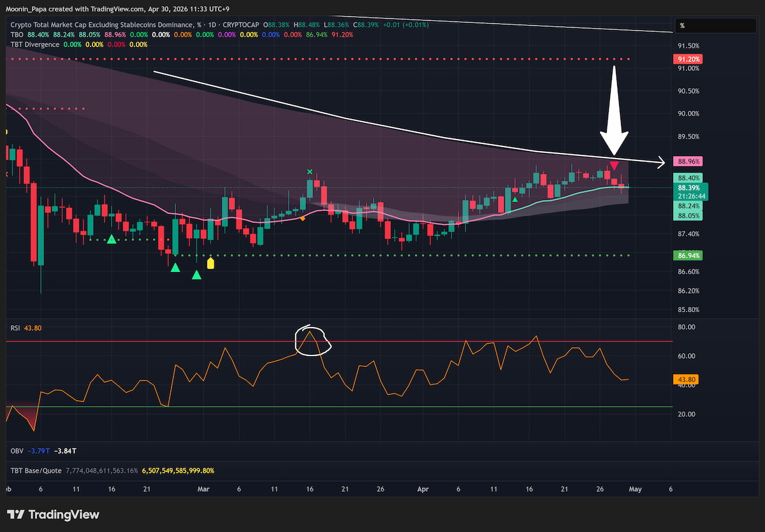Click the 91.50% price axis label
This screenshot has height=532, width=765.
(x=688, y=46)
